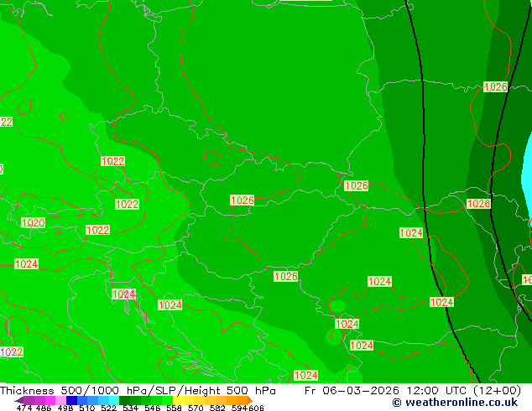This screenshot has width=532, height=411.
Task: Click the 546 legend value
Action: point(152,408)
